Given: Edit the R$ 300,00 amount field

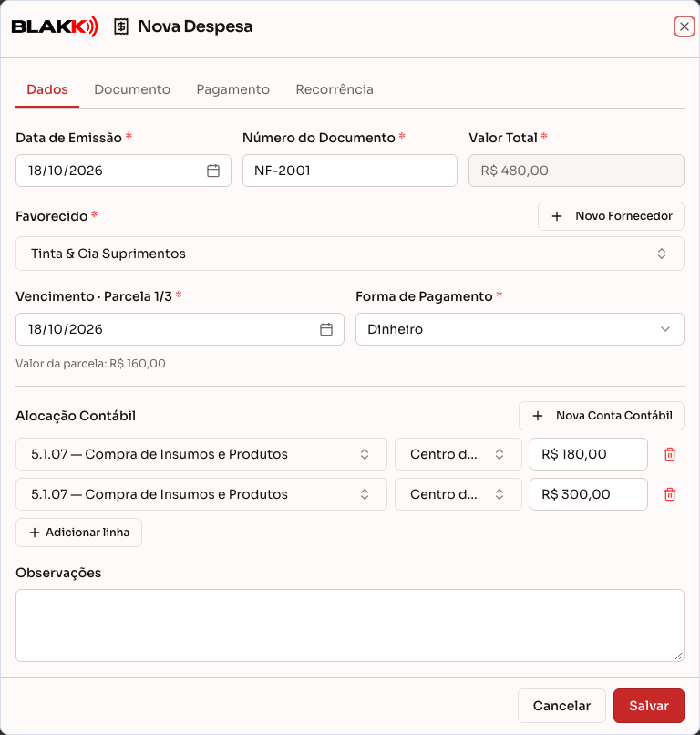Looking at the screenshot, I should pyautogui.click(x=589, y=494).
